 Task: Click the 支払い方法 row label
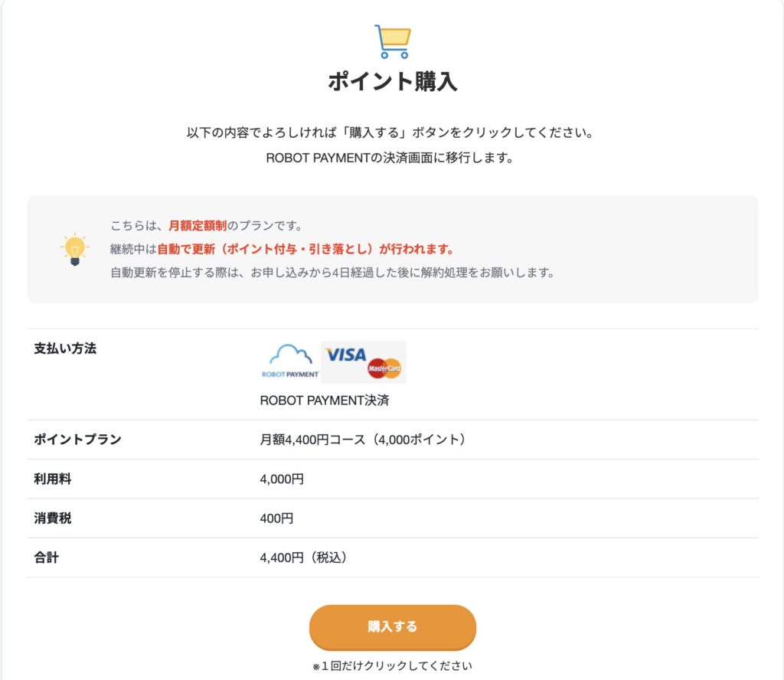(65, 348)
